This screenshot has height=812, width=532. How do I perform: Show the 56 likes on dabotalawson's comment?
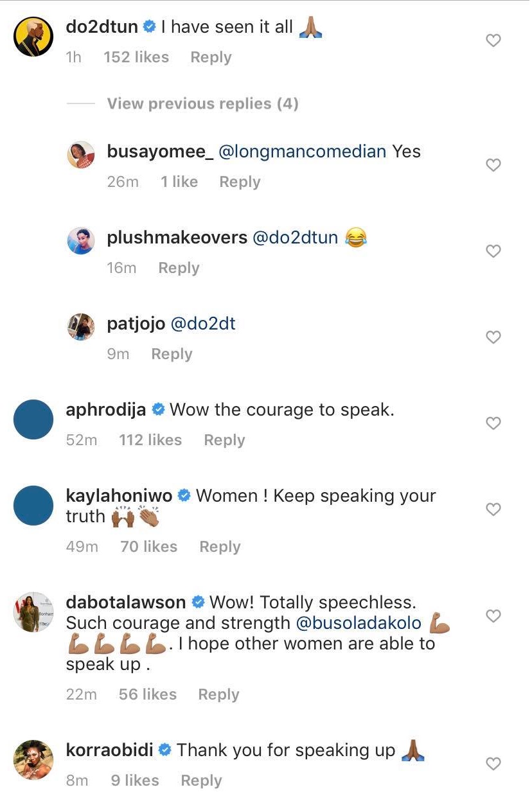148,694
